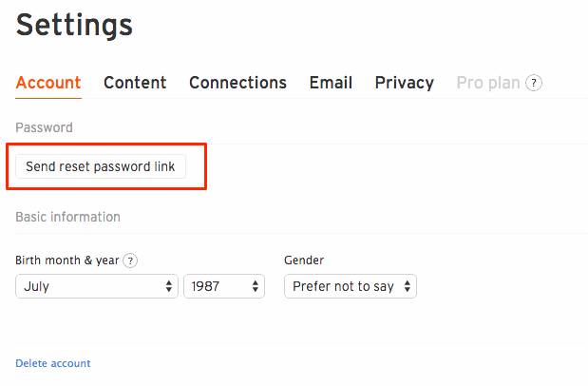Viewport: 588px width, 386px height.
Task: Select the Email settings tab
Action: (331, 83)
